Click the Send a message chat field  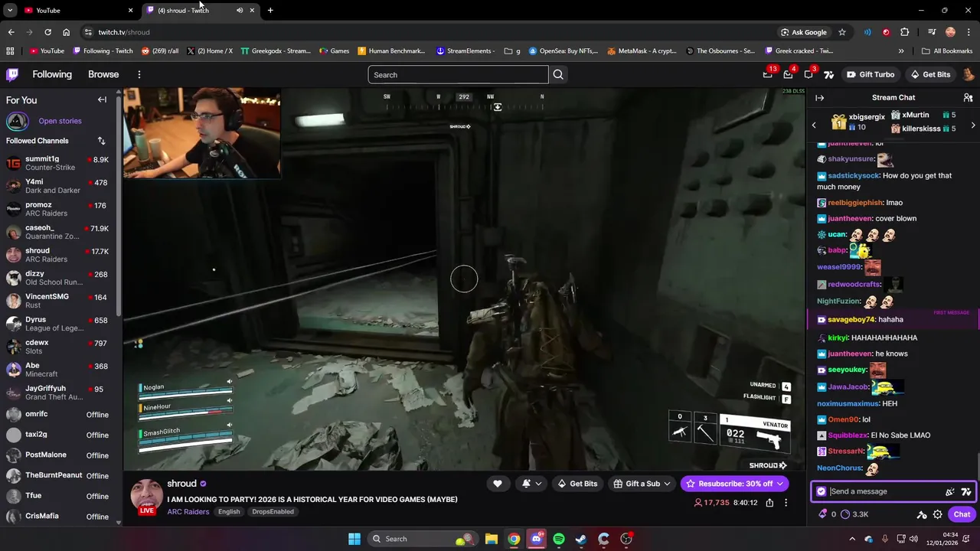(x=884, y=491)
